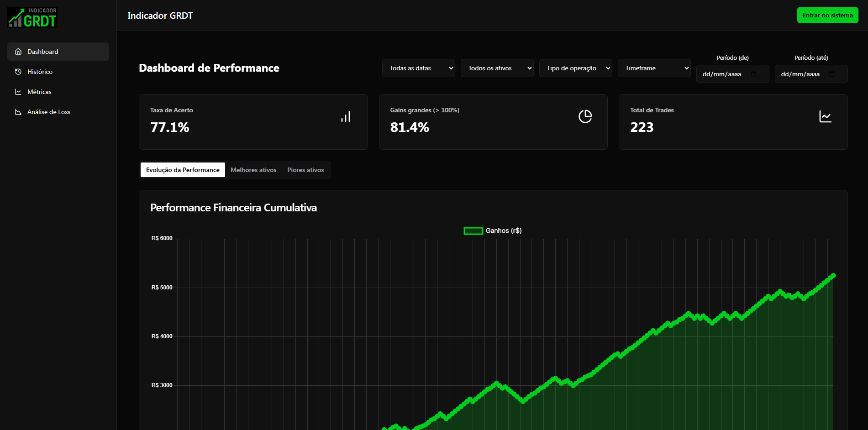Click the Histórico clock icon
Screen dimensions: 868x430
(18, 72)
